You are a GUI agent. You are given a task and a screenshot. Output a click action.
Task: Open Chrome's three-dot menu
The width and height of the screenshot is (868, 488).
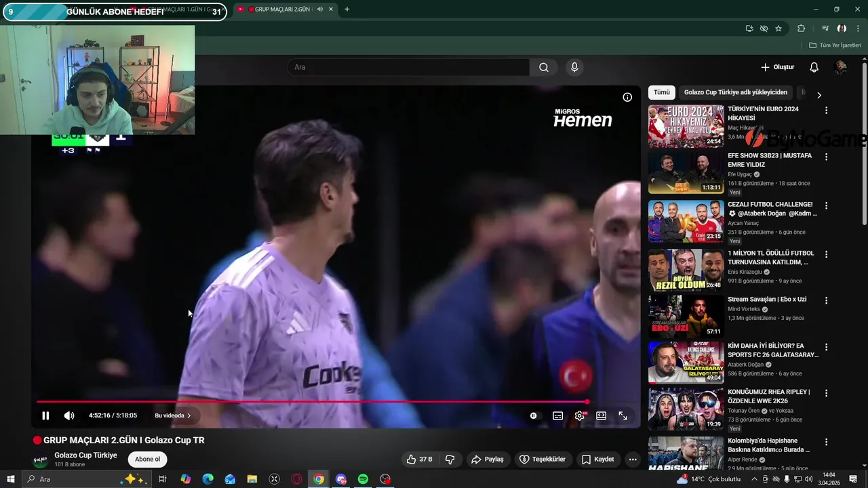click(x=858, y=28)
